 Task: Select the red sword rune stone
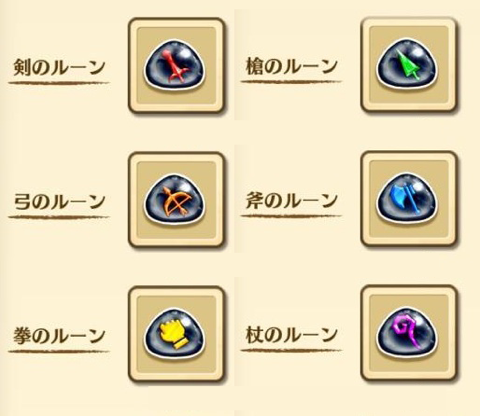click(x=175, y=66)
